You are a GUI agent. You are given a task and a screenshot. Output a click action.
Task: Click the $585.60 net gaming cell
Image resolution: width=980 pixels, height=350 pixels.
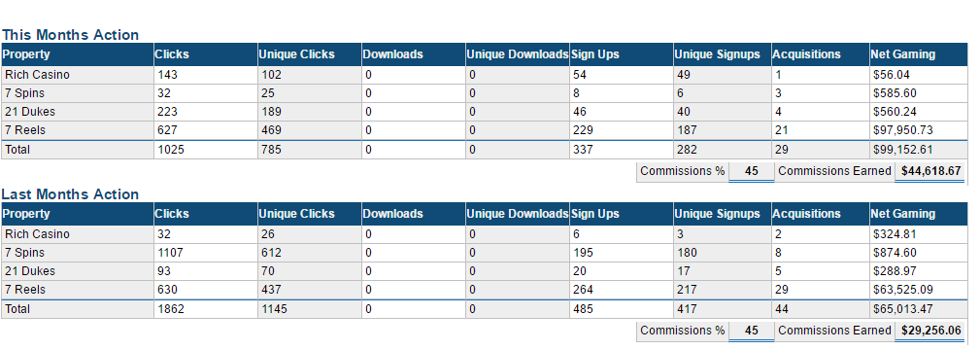918,93
